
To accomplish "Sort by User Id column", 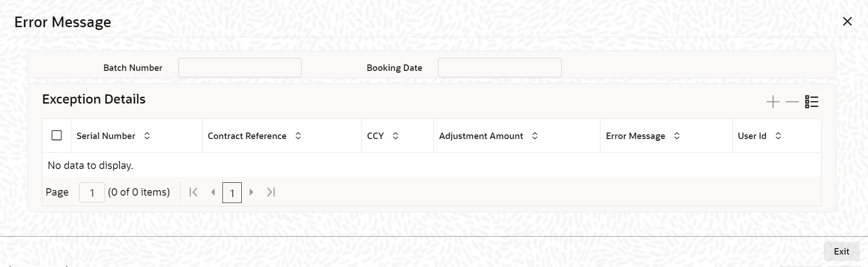I will (778, 136).
